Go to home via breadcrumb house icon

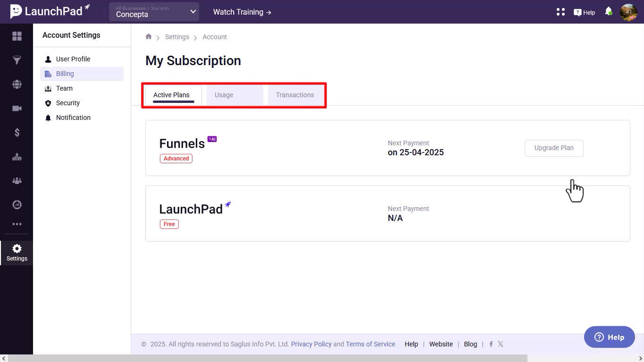click(x=149, y=37)
